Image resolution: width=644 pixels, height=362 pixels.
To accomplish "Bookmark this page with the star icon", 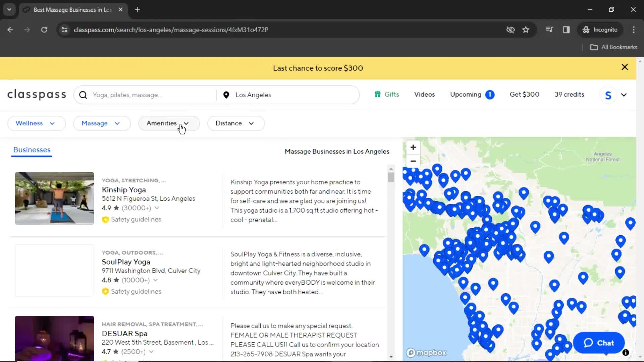I will tap(526, 30).
